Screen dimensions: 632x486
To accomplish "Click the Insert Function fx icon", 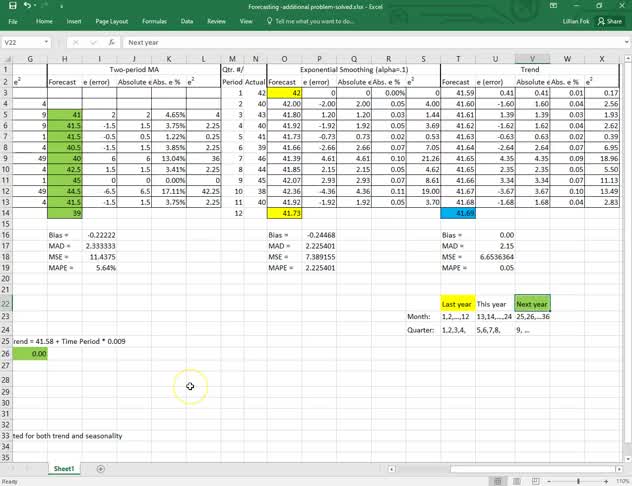I will click(x=114, y=43).
